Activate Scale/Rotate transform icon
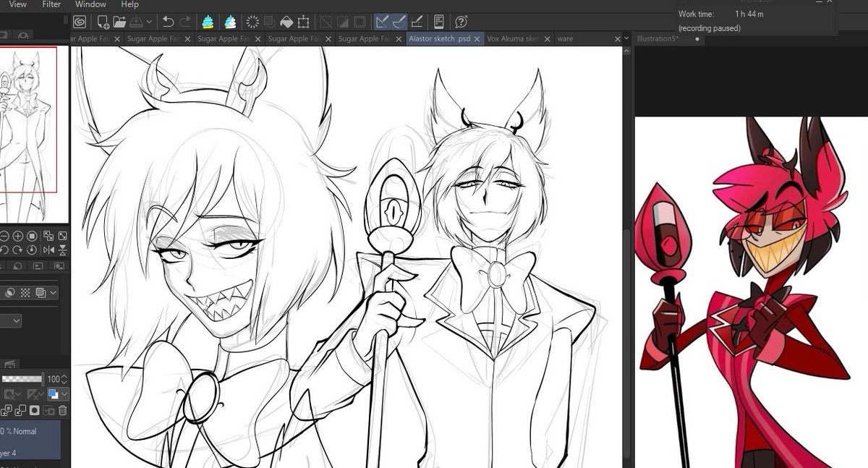Image resolution: width=868 pixels, height=468 pixels. coord(304,22)
